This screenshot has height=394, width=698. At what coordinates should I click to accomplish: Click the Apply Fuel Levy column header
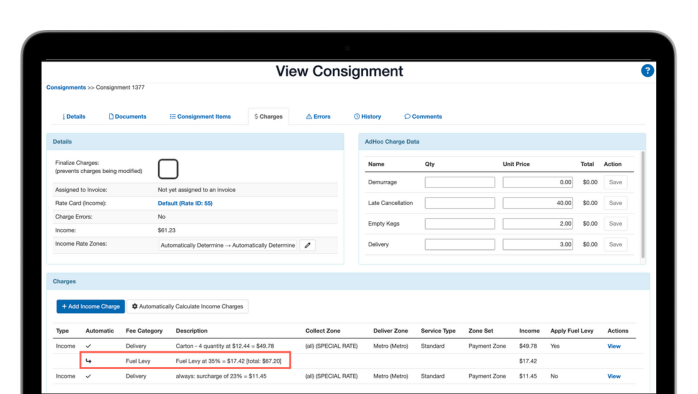point(572,331)
